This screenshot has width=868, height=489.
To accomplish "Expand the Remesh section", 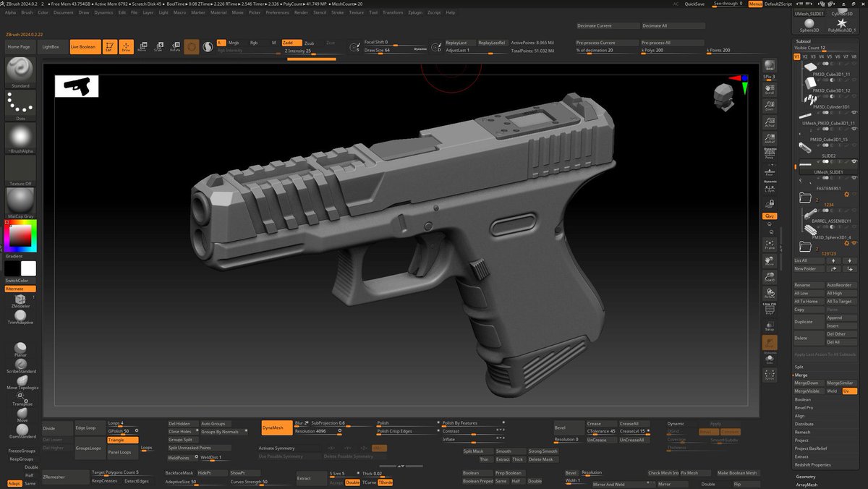I will (803, 432).
